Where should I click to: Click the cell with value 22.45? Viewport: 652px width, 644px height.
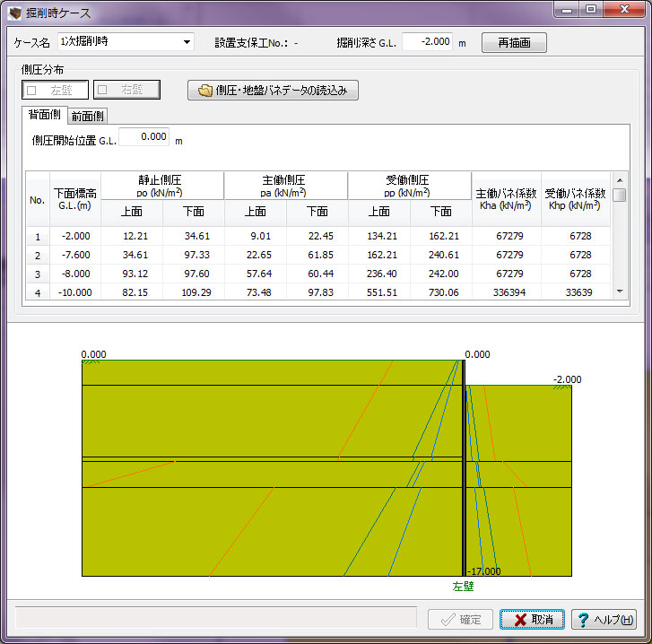(x=317, y=236)
